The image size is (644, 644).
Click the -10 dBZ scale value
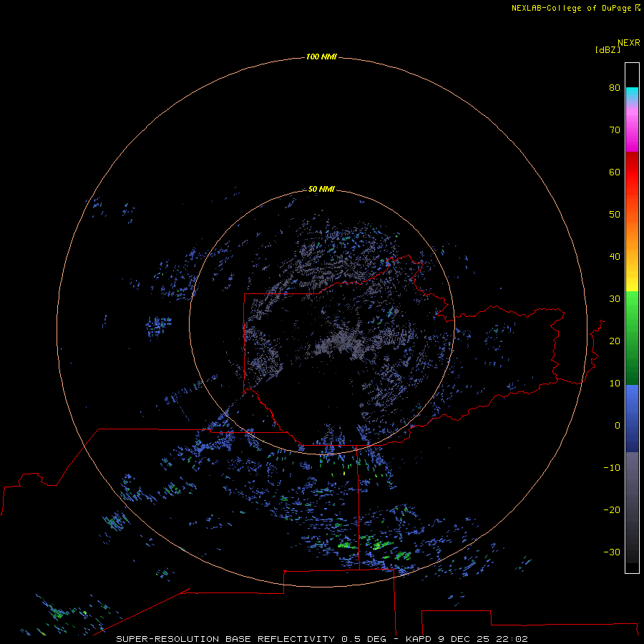612,468
